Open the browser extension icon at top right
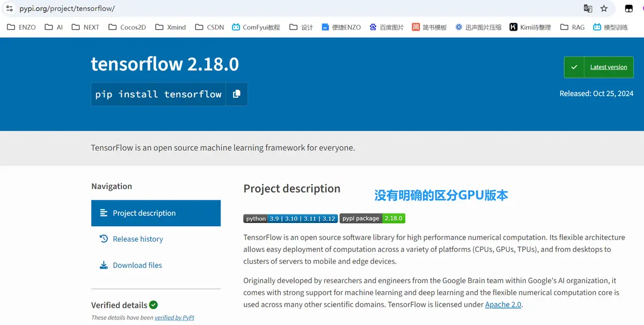Screen dimensions: 644x325 pyautogui.click(x=628, y=9)
